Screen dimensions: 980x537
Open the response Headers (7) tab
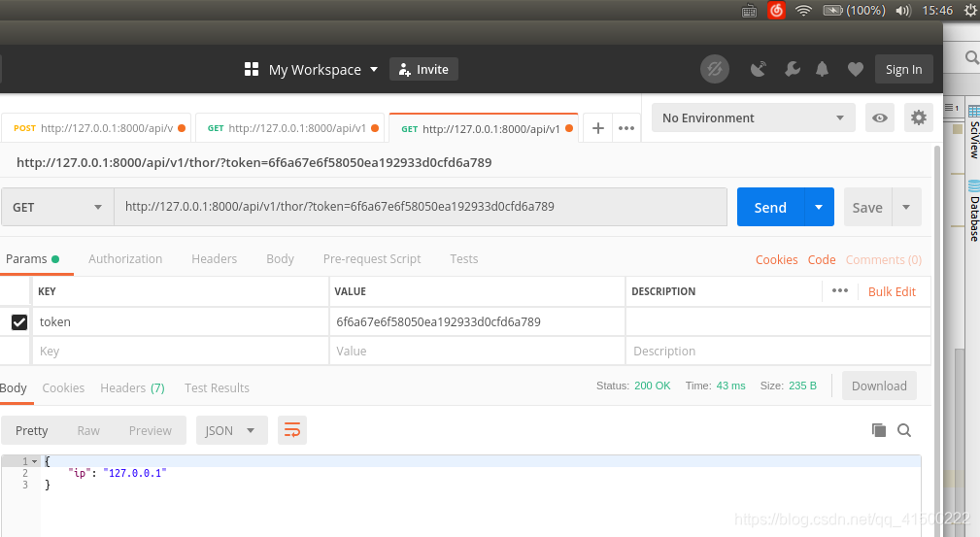tap(132, 387)
